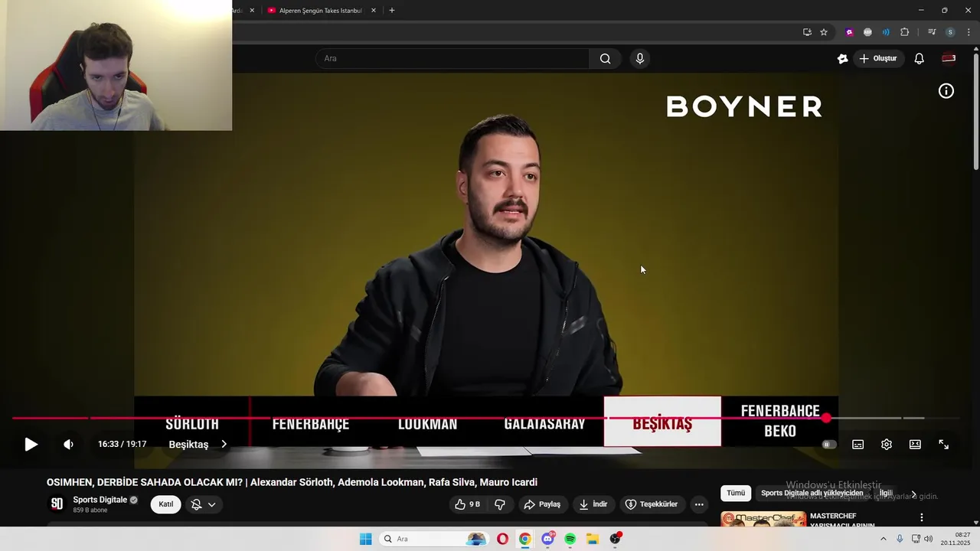Screen dimensions: 980x551
Task: Open the Chrome three-dot menu
Action: (969, 32)
